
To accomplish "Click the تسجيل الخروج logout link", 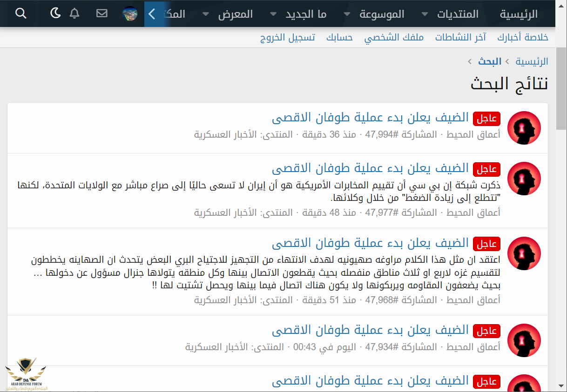I will (287, 38).
